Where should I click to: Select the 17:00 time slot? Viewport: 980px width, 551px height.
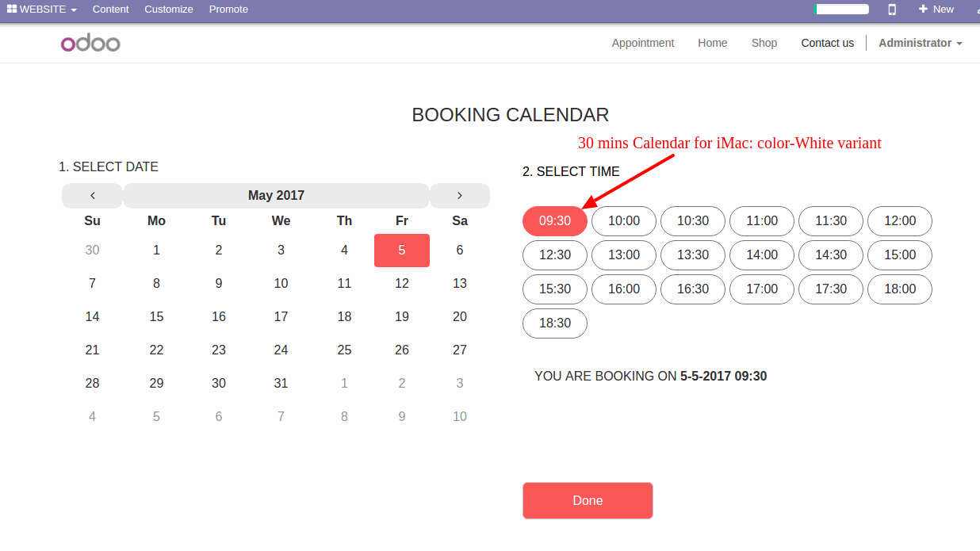tap(762, 289)
